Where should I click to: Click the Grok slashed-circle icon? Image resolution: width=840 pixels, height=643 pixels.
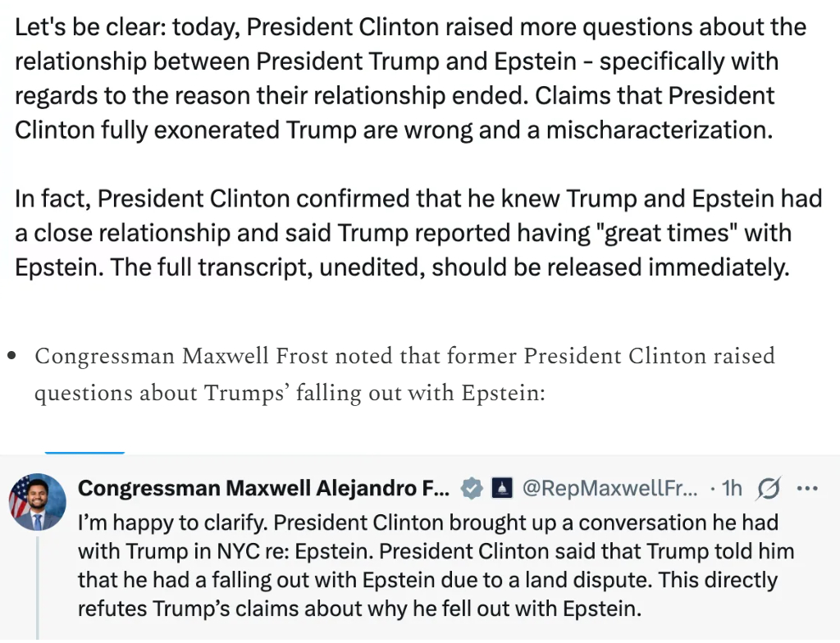pos(769,489)
